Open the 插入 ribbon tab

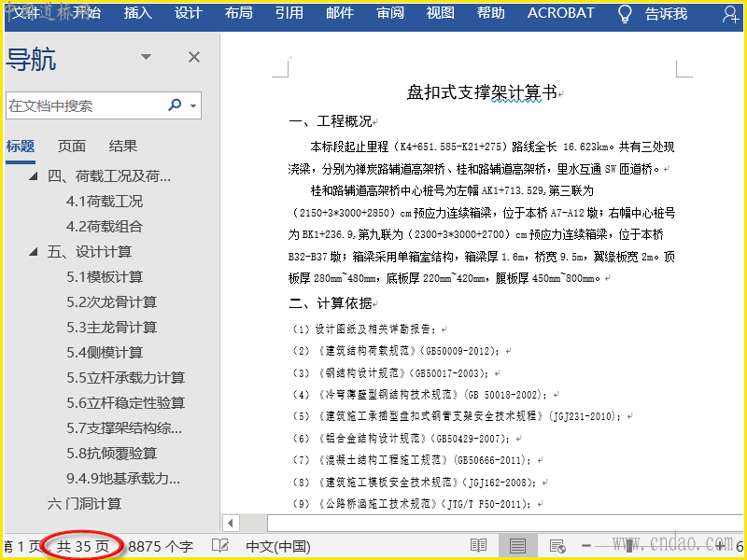tap(137, 13)
